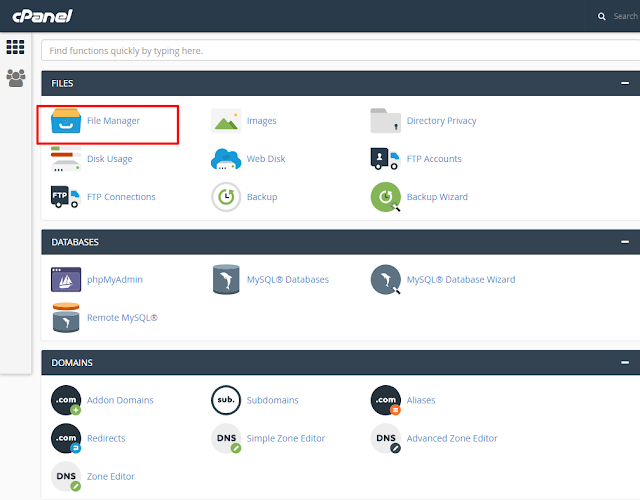Open the Subdomains link
640x500 pixels.
pyautogui.click(x=273, y=400)
